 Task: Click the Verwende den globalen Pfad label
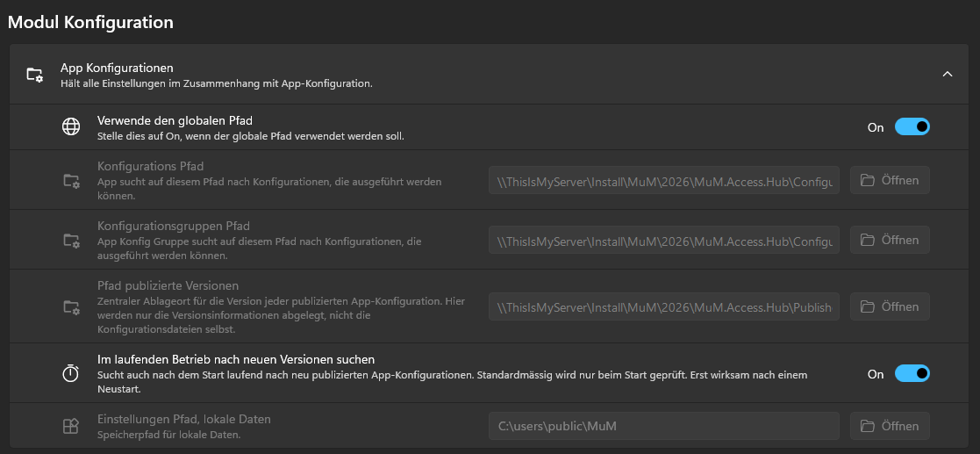[175, 120]
